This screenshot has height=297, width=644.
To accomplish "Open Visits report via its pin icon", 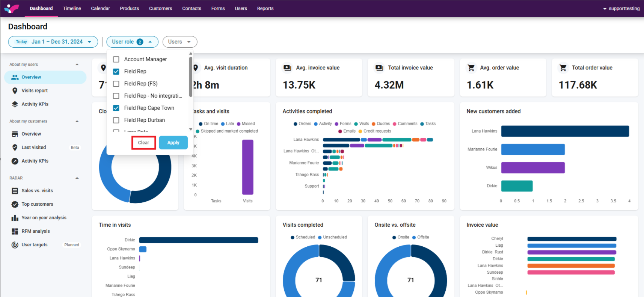I will (15, 90).
